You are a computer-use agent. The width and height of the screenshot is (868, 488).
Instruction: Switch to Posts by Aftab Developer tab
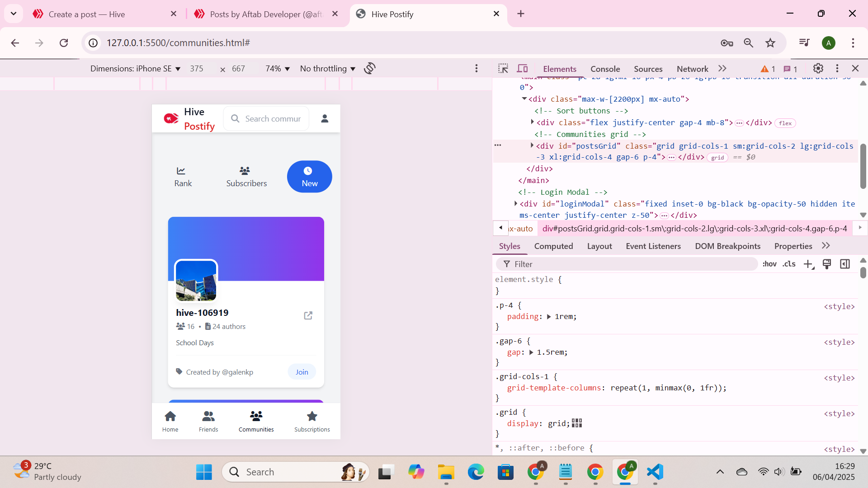point(266,14)
